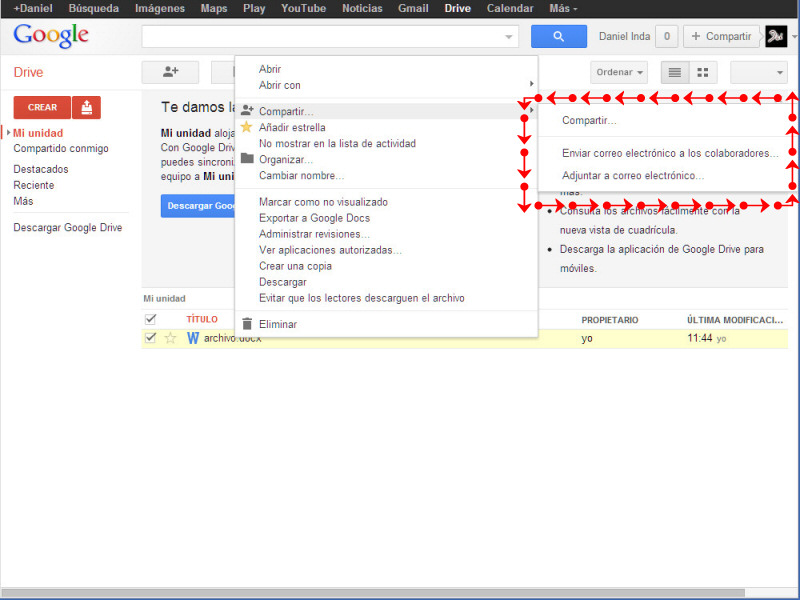Click the + Compartir header button
The width and height of the screenshot is (800, 600).
(x=721, y=36)
